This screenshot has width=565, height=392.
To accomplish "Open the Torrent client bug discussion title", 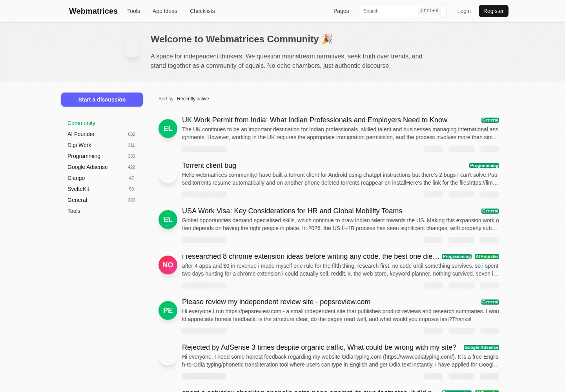I will pos(209,165).
